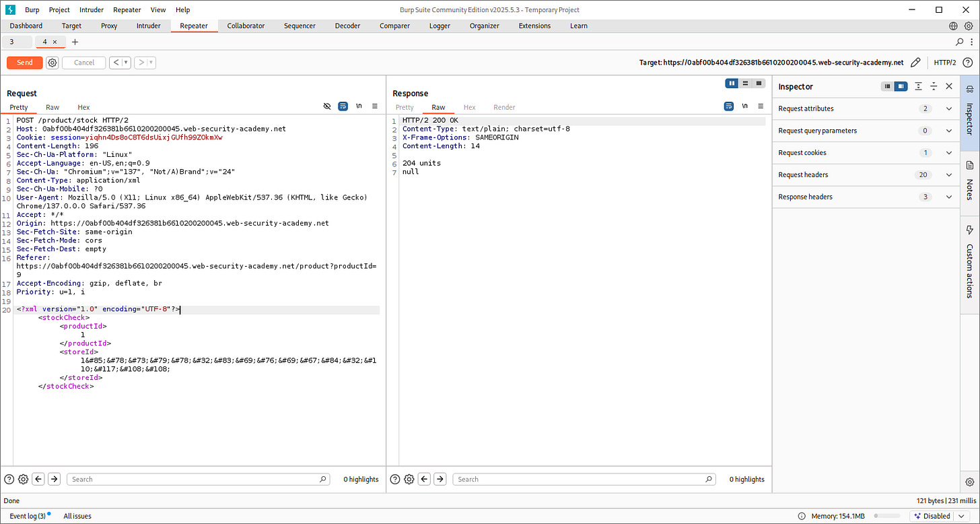
Task: Open back history dropdown arrow
Action: pos(126,63)
